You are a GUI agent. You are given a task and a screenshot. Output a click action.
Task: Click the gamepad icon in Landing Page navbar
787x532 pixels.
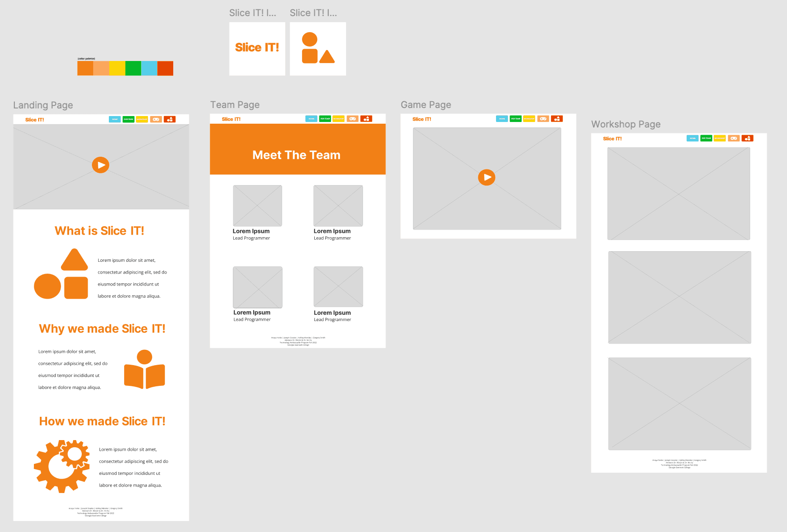click(156, 119)
